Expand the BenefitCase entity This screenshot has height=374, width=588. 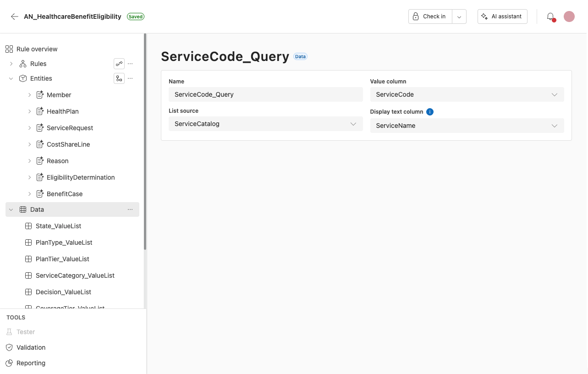29,194
